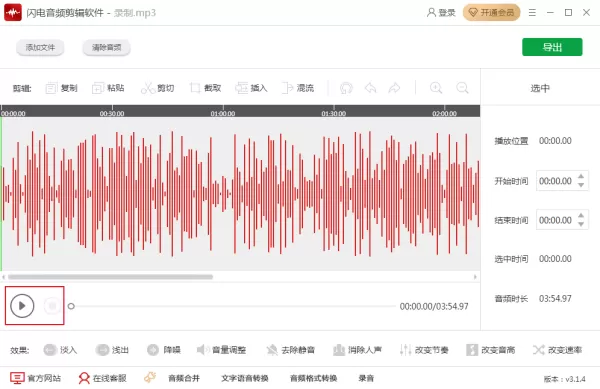Click the 清除音频 (clear audio) button
Image resolution: width=600 pixels, height=389 pixels.
(106, 47)
